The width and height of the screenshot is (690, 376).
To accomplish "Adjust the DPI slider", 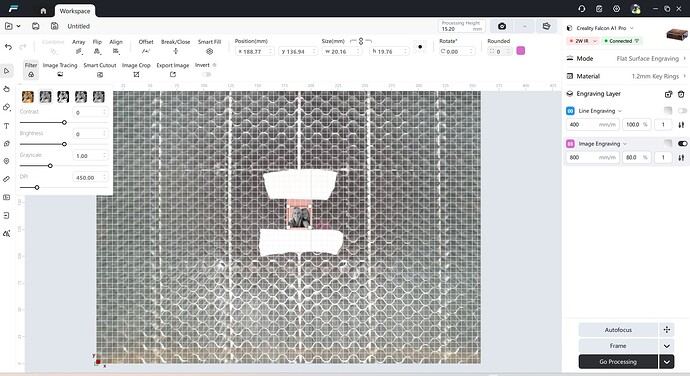I will 37,188.
